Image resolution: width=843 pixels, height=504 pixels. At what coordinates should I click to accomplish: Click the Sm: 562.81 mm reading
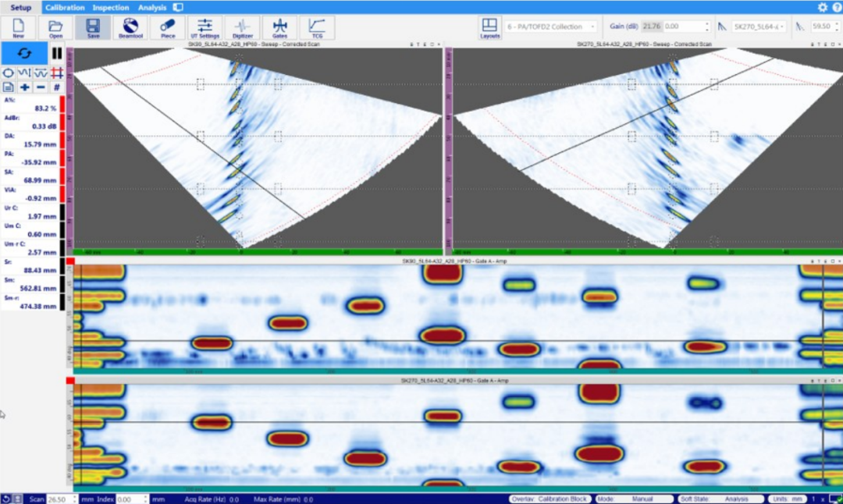[30, 284]
